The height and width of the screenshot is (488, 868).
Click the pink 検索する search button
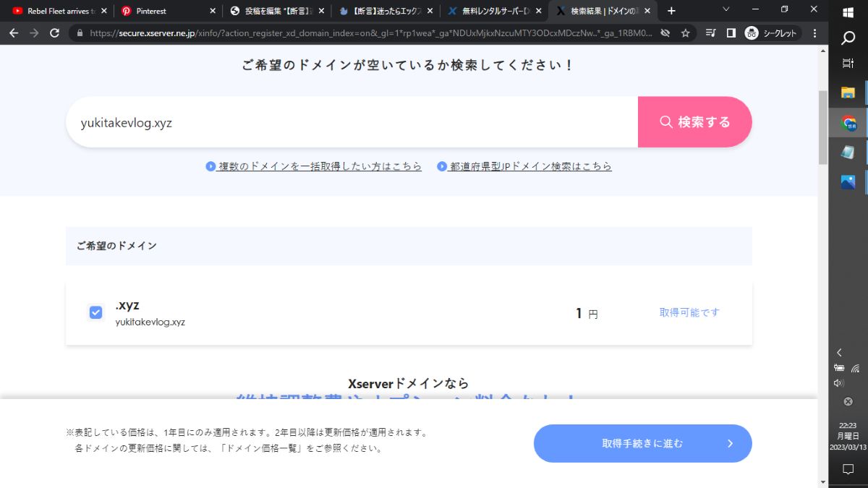(695, 122)
